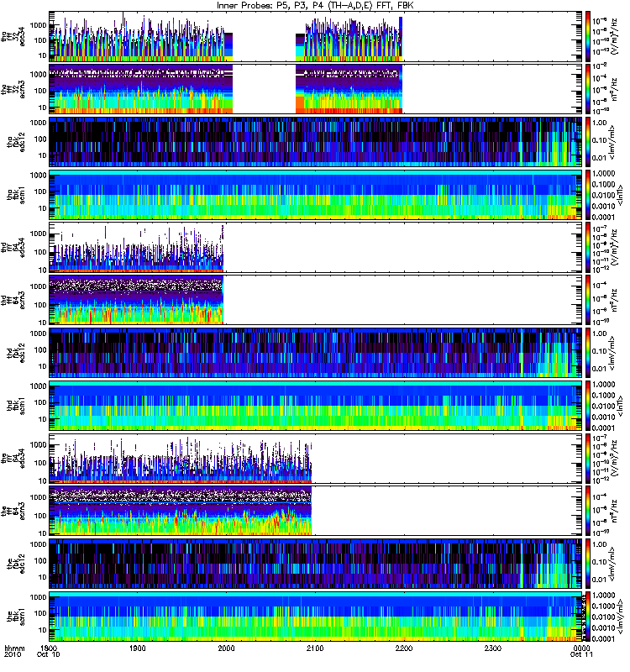Click inside the the fbk edc12 spectrogram
Image resolution: width=630 pixels, height=672 pixels.
click(x=316, y=564)
